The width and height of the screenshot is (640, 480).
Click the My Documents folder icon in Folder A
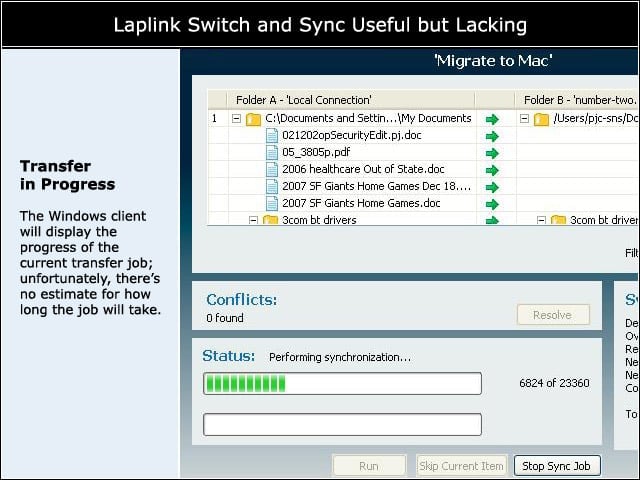tap(253, 119)
